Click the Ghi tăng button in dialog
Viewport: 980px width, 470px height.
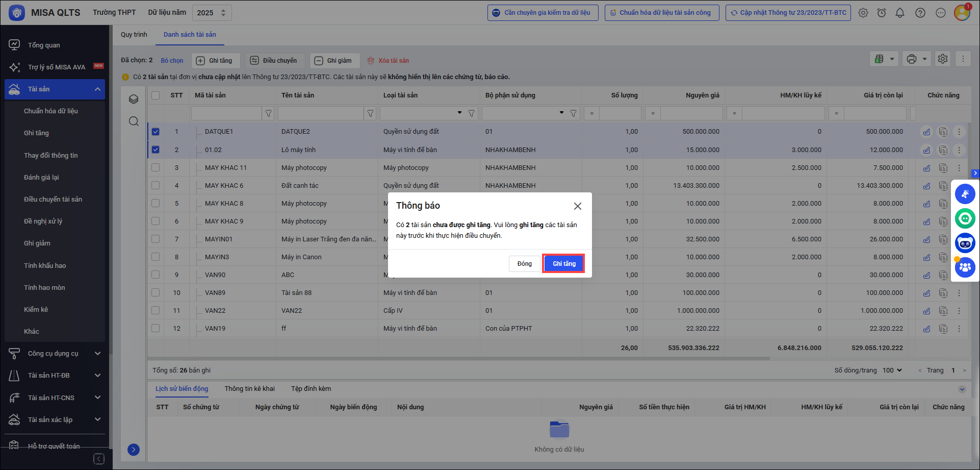pos(563,264)
